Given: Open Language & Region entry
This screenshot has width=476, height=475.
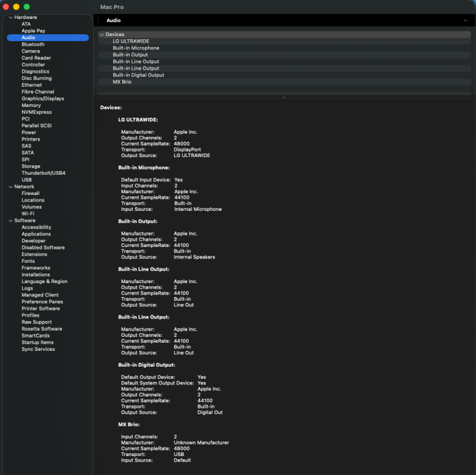Looking at the screenshot, I should [x=44, y=281].
